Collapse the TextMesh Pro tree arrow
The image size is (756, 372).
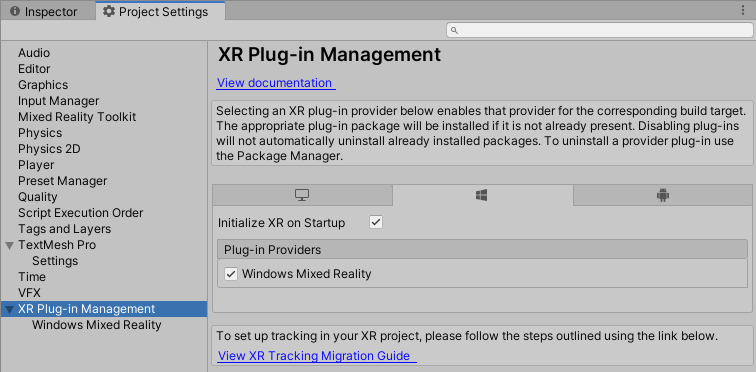click(x=9, y=245)
